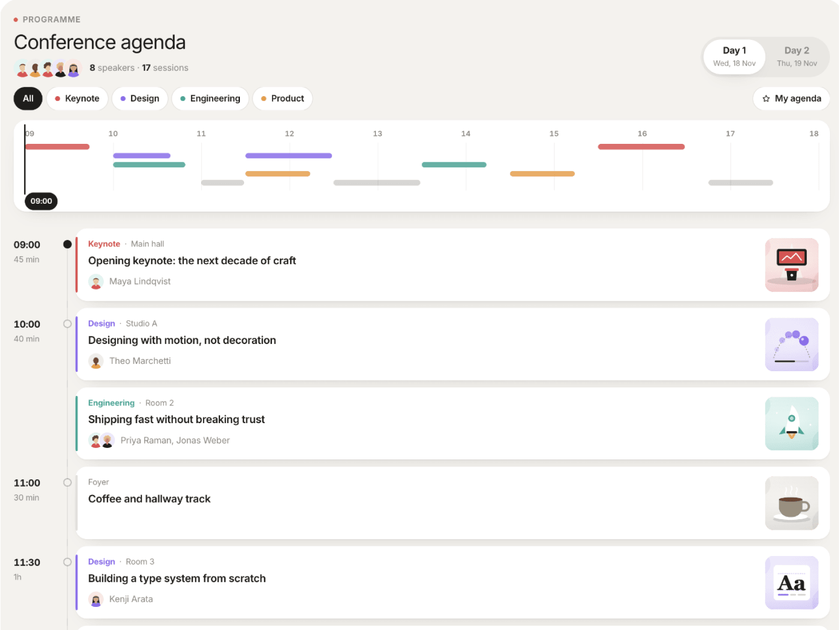Click Kenji Arata's avatar
The width and height of the screenshot is (840, 630).
(96, 599)
